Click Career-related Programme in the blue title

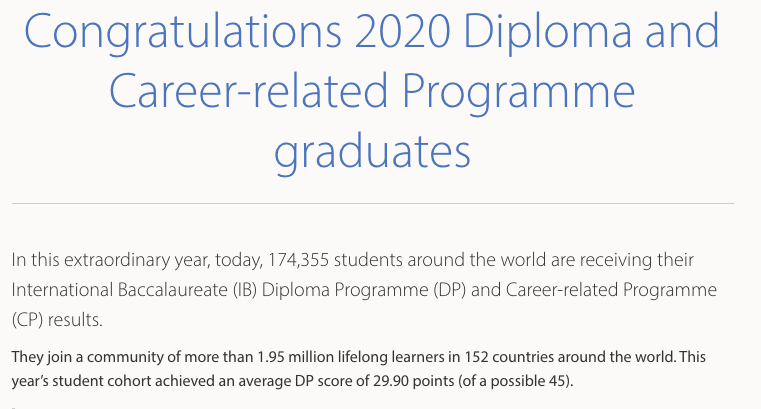[372, 92]
